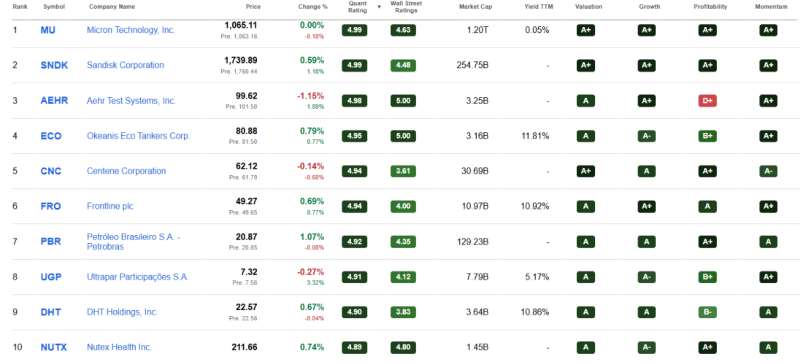Select the 1.07% change for PBR
Image resolution: width=800 pixels, height=364 pixels.
312,237
